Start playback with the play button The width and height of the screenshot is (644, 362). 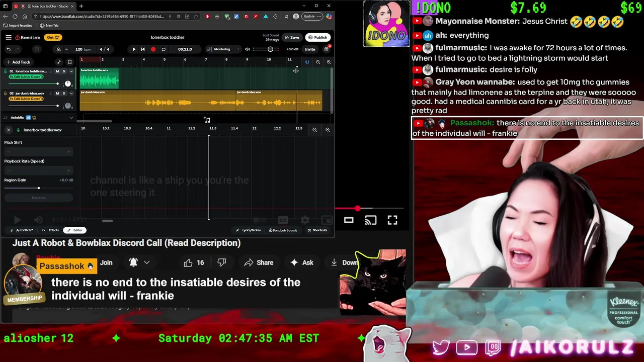[133, 49]
